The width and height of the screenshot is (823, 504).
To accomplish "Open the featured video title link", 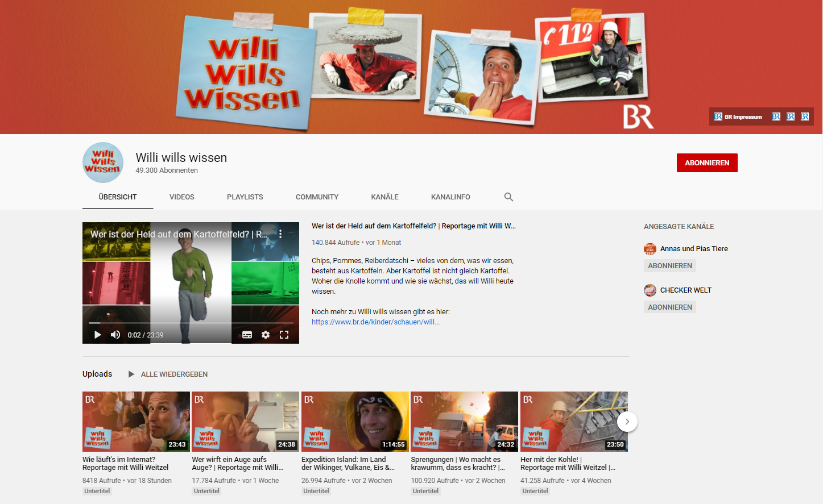I will tap(413, 226).
